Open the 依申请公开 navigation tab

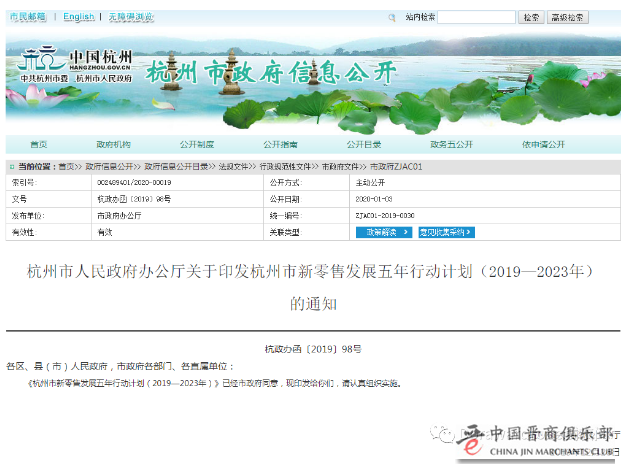click(x=543, y=145)
